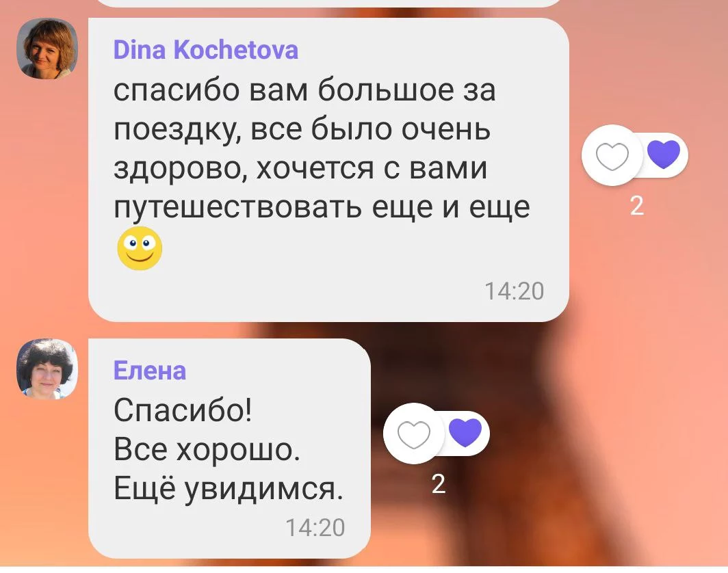The image size is (728, 573).
Task: Select the Dina Kochetova sender name
Action: click(x=206, y=50)
